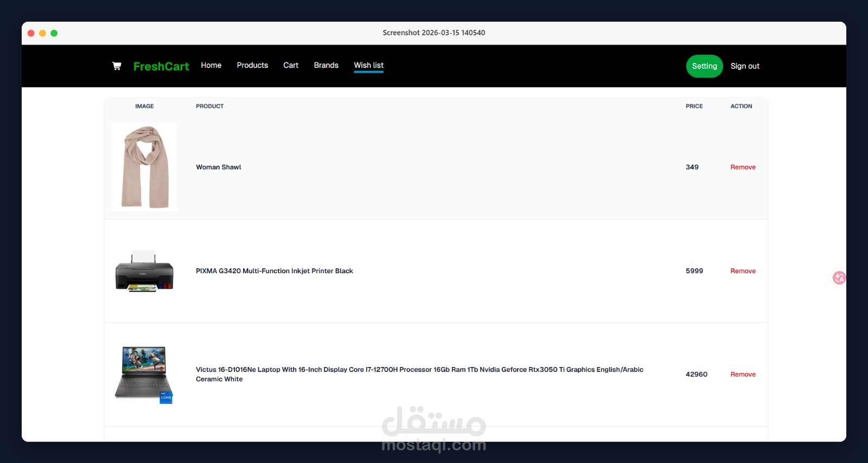Click the yellow minimize window button
868x463 pixels.
click(42, 33)
